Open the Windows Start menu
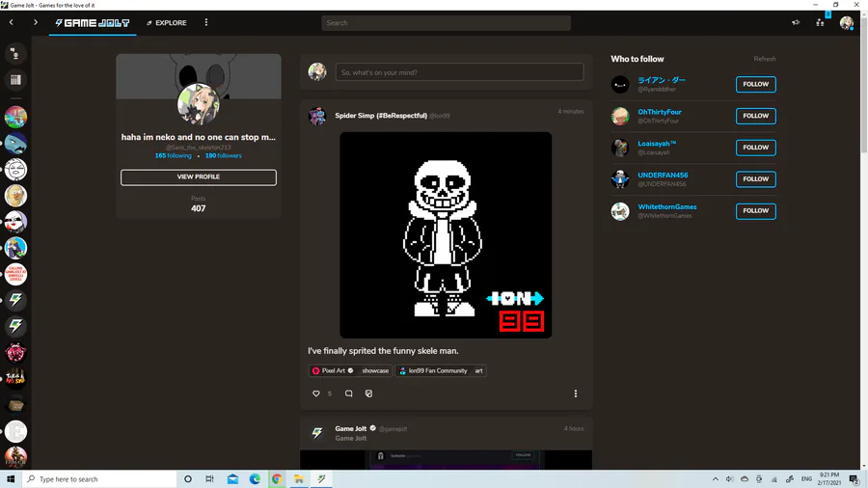868x488 pixels. [x=11, y=478]
